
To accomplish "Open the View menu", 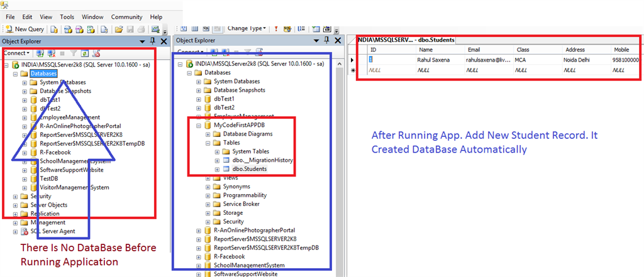I will point(46,17).
